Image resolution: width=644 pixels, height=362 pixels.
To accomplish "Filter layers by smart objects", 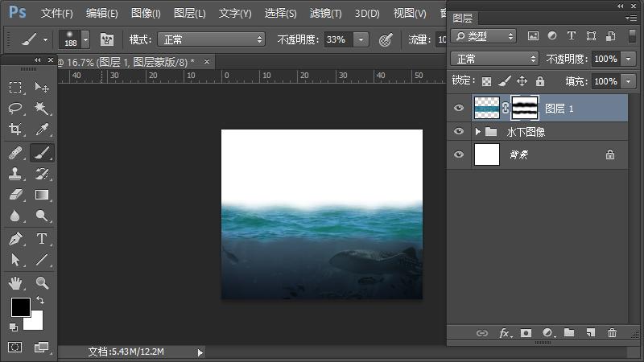I will [x=611, y=36].
